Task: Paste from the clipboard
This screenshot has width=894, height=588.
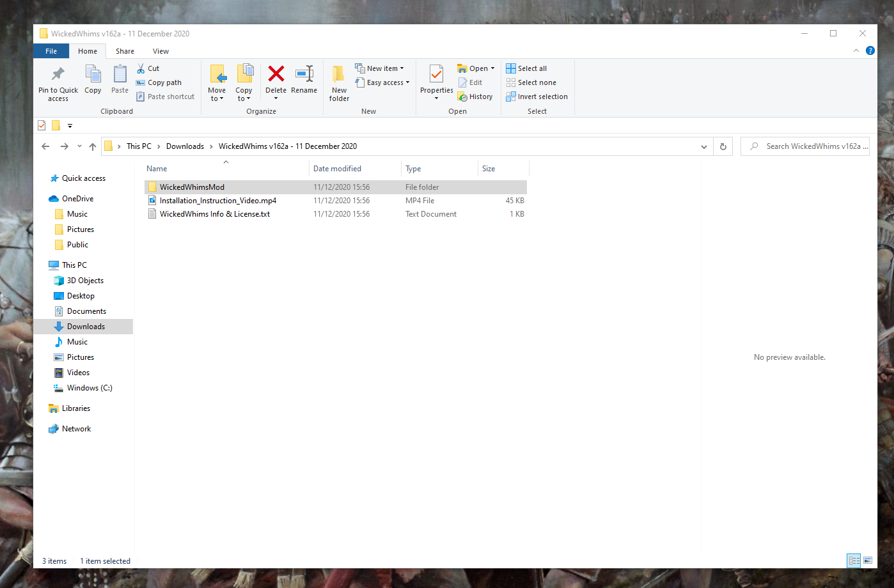Action: click(x=119, y=82)
